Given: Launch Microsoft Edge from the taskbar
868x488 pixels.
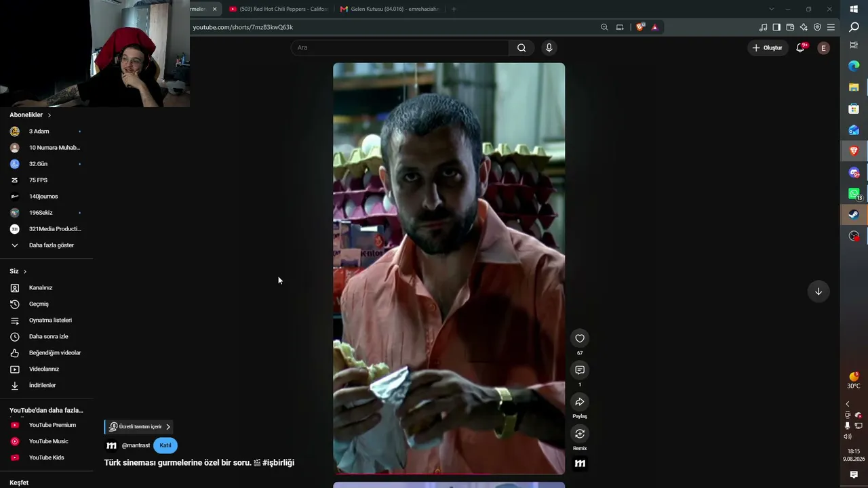Looking at the screenshot, I should pos(854,66).
